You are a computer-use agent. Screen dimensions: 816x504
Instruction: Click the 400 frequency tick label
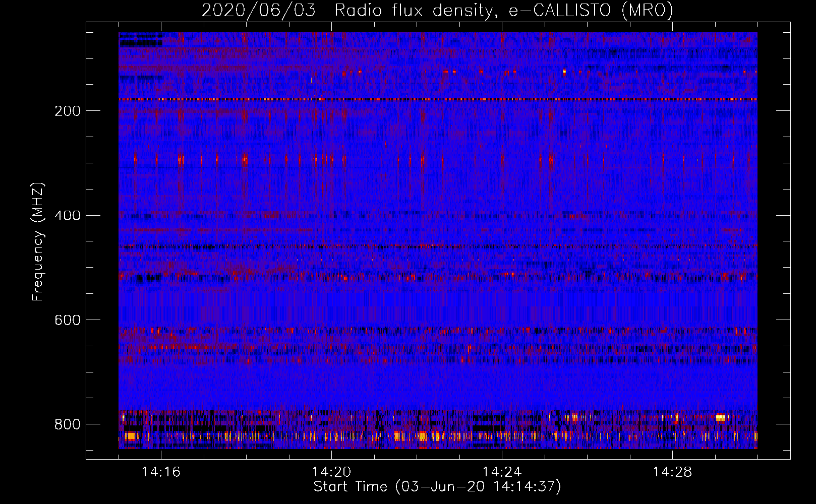pos(68,216)
